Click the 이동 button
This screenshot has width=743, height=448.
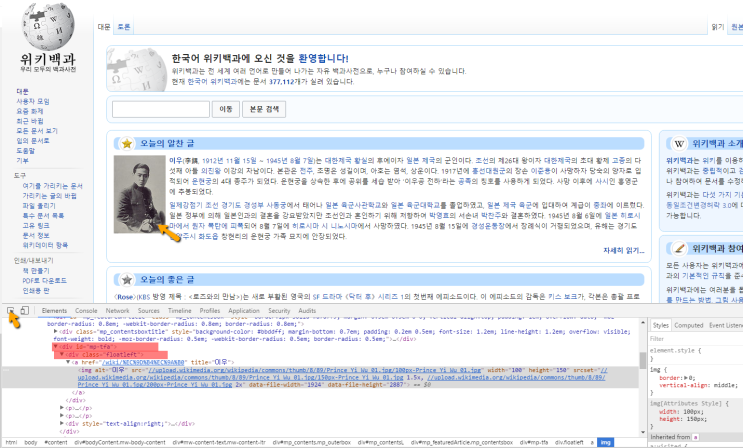[226, 109]
